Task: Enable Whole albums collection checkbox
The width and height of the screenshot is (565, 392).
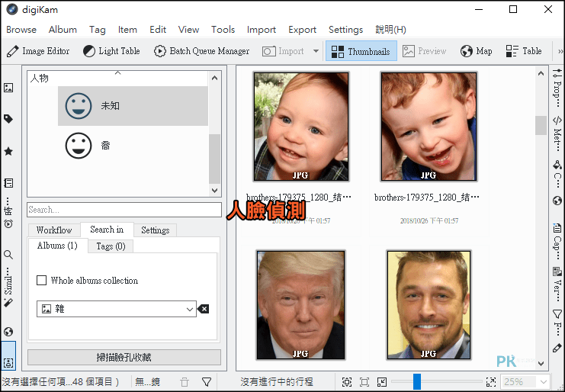Action: (x=42, y=281)
